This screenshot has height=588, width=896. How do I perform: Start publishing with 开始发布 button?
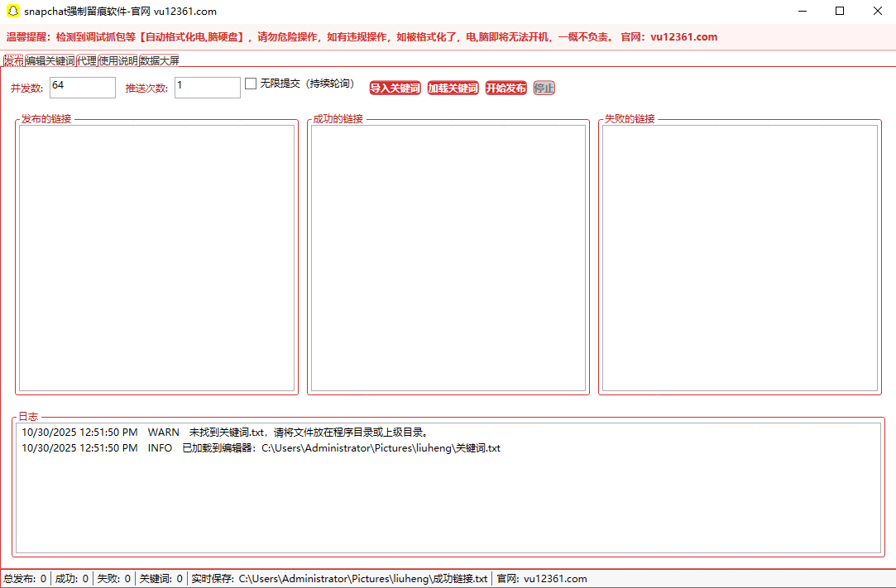click(x=505, y=88)
